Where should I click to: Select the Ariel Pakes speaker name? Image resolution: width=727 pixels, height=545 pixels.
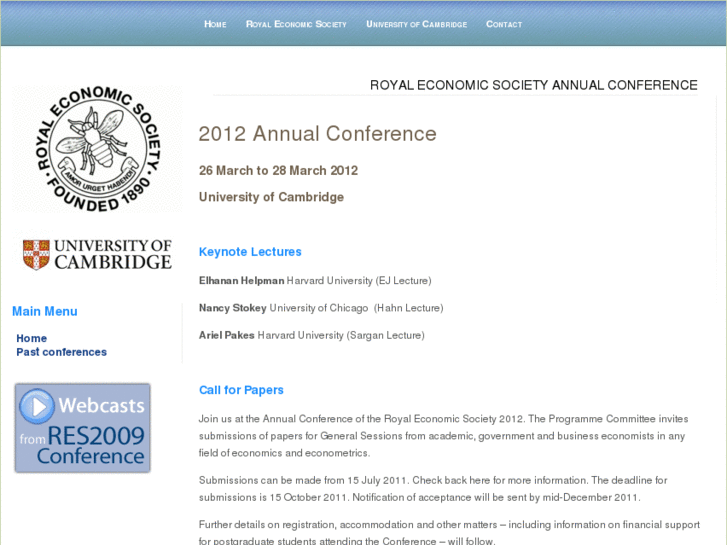pyautogui.click(x=226, y=335)
